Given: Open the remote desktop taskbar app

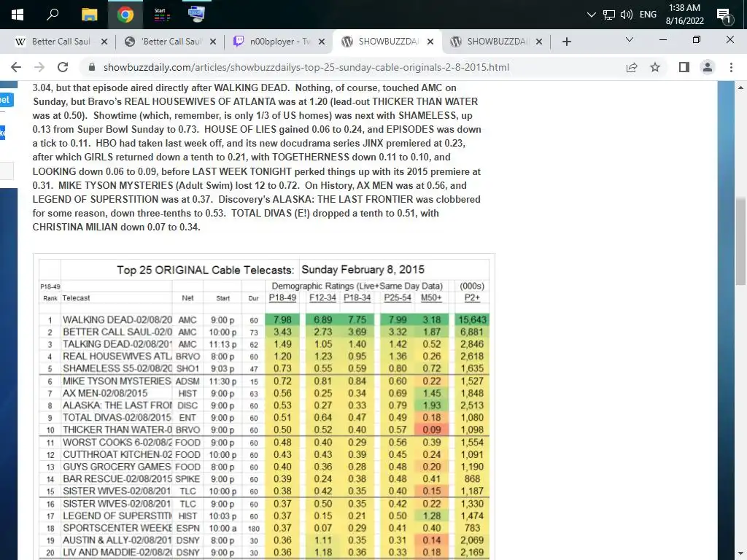Looking at the screenshot, I should [x=196, y=15].
